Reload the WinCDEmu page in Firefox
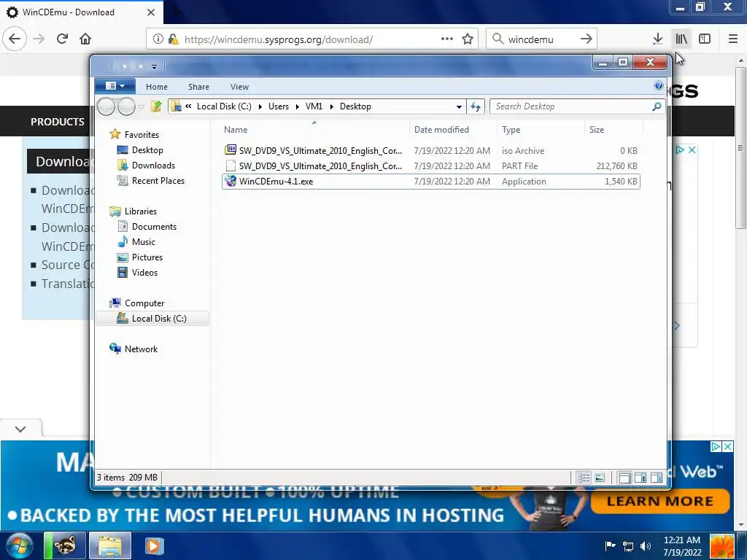The image size is (747, 560). [62, 39]
